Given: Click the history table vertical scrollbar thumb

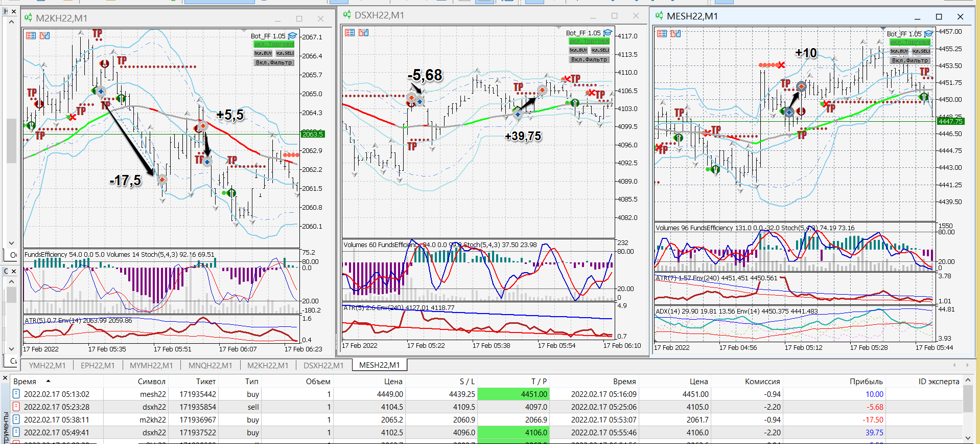Looking at the screenshot, I should (x=967, y=399).
